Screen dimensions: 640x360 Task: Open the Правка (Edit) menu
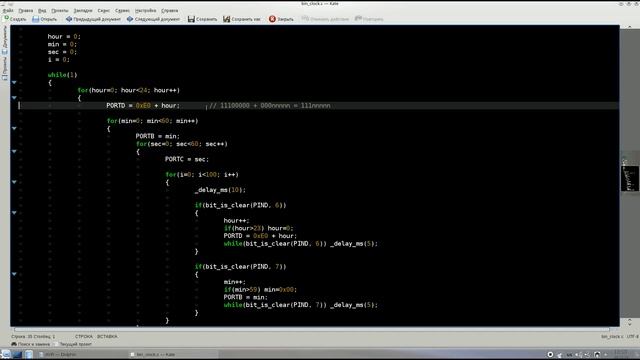coord(26,10)
